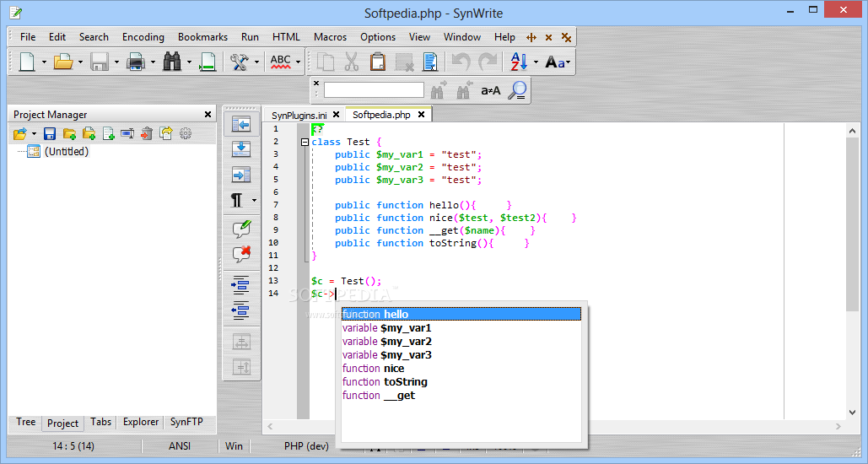
Task: Expand the Print dropdown arrow
Action: tap(153, 62)
